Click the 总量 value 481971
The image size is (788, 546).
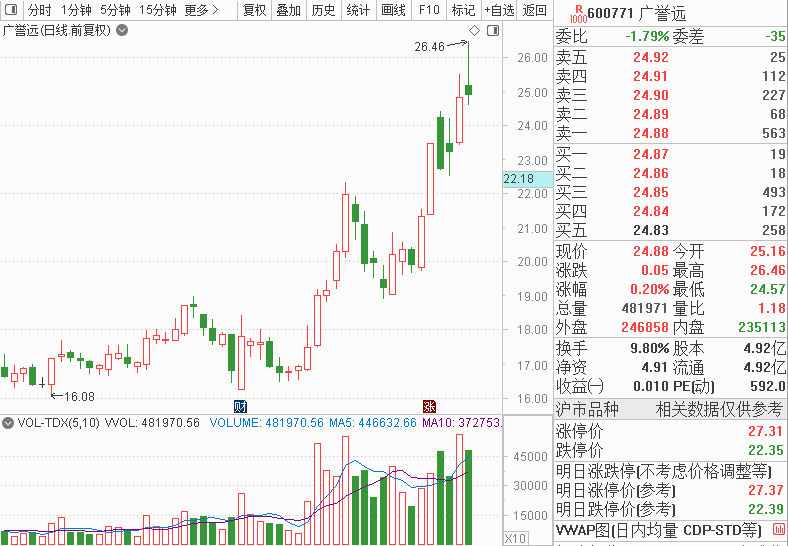pyautogui.click(x=645, y=308)
